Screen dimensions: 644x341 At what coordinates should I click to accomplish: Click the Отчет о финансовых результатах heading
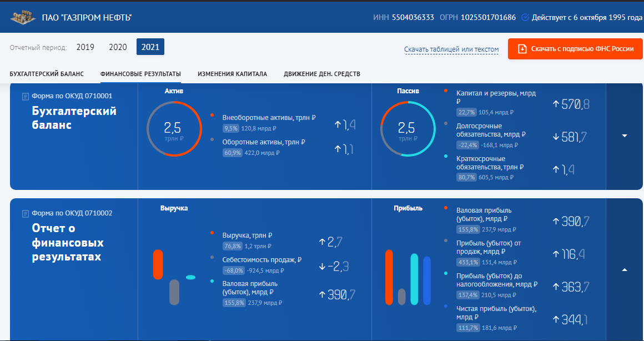click(68, 243)
